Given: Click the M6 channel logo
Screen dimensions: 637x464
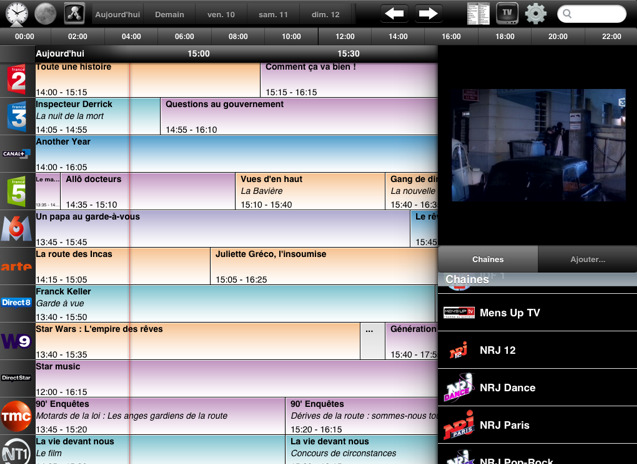Looking at the screenshot, I should click(x=17, y=229).
